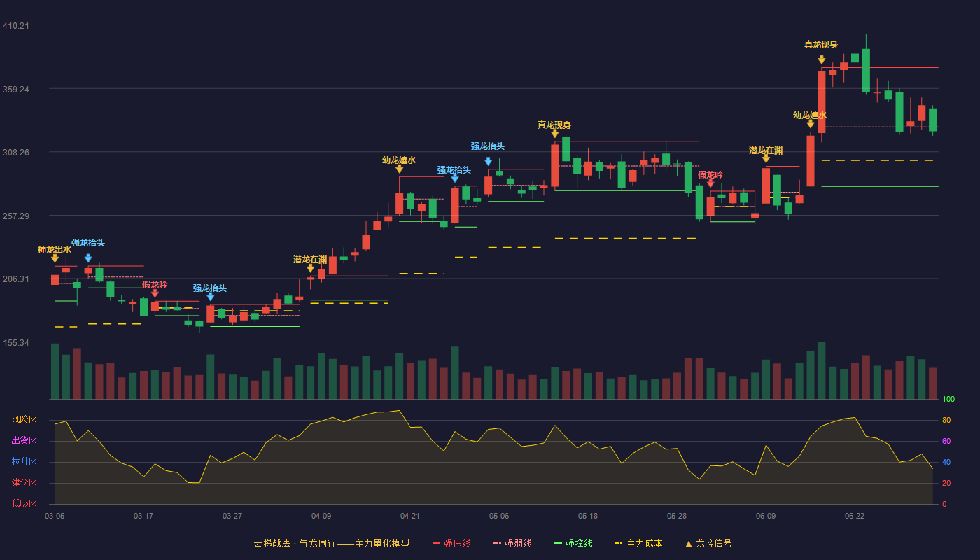Click the 100 label on the indicator axis
The width and height of the screenshot is (980, 560).
[948, 400]
